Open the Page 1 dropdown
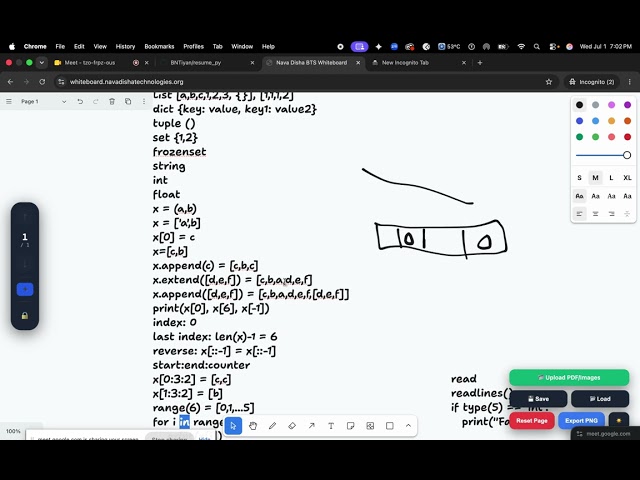This screenshot has height=480, width=640. point(43,101)
